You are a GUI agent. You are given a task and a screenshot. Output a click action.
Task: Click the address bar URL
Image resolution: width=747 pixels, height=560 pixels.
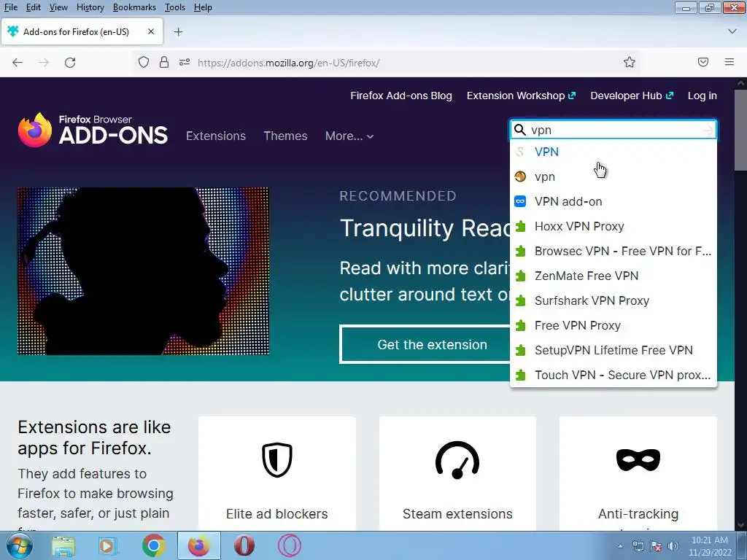click(x=288, y=63)
